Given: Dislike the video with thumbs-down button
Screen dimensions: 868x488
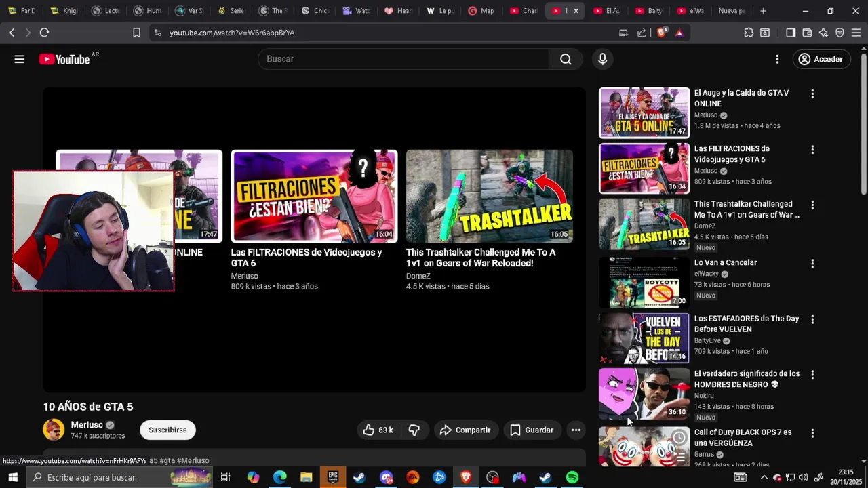Looking at the screenshot, I should point(414,430).
